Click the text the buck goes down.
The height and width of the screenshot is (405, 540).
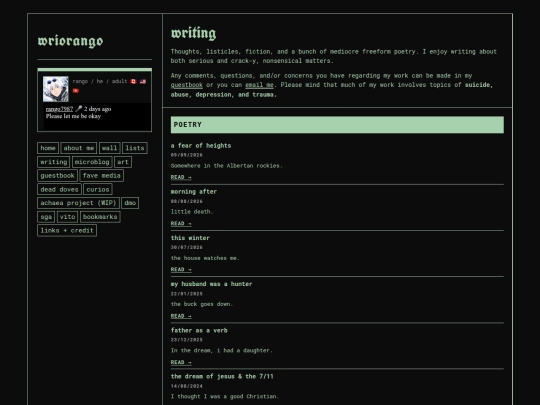pyautogui.click(x=202, y=304)
